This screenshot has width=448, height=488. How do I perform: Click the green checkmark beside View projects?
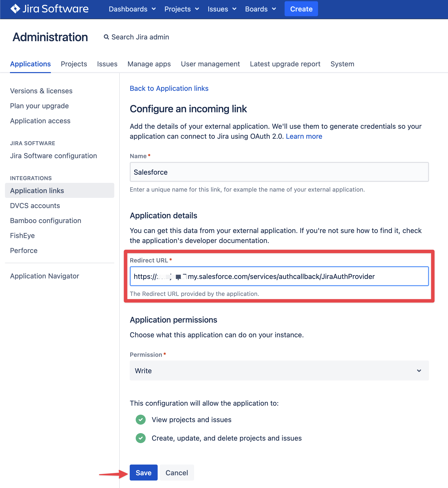141,420
